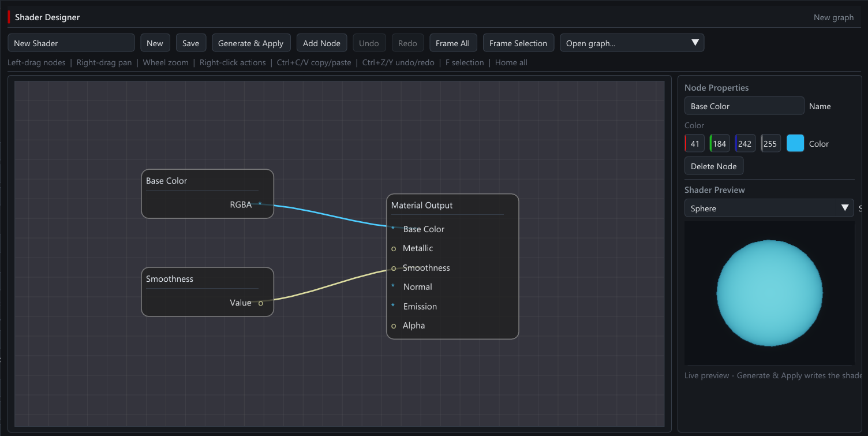Select the Normal input port star
The height and width of the screenshot is (436, 868).
pyautogui.click(x=393, y=287)
